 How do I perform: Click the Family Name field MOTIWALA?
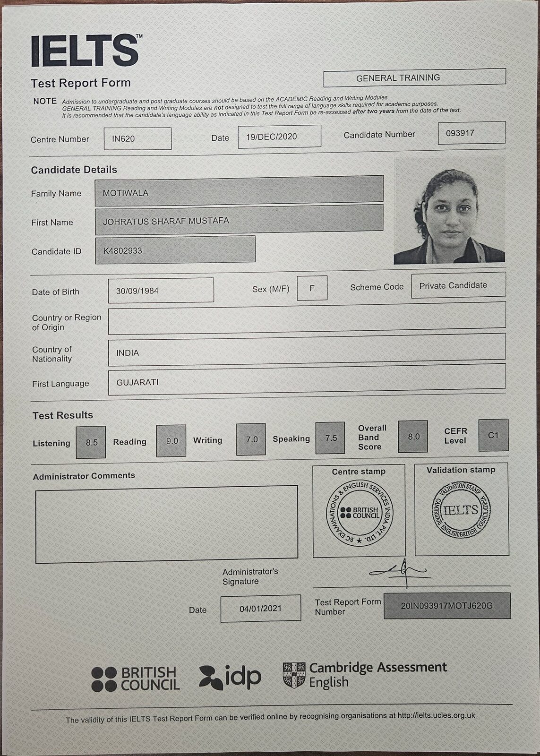[239, 191]
